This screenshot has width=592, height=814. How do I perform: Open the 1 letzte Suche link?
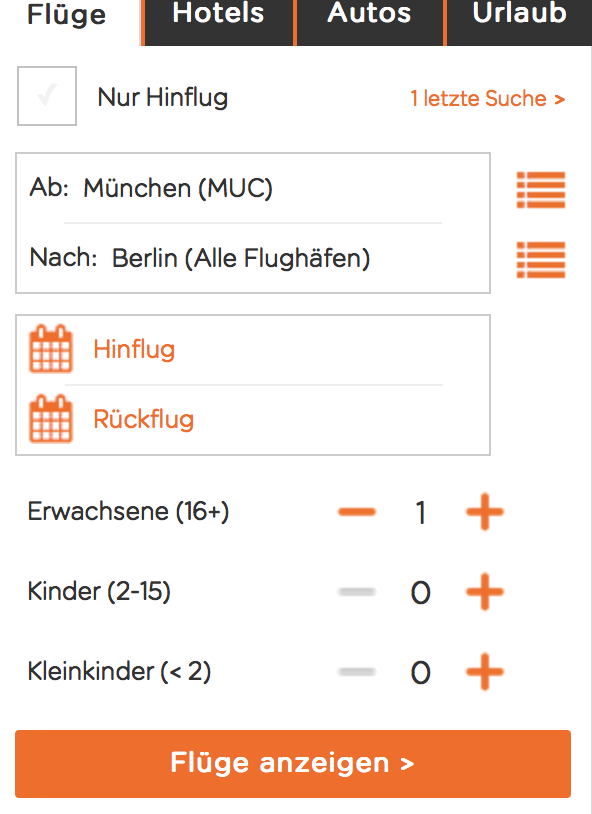488,98
